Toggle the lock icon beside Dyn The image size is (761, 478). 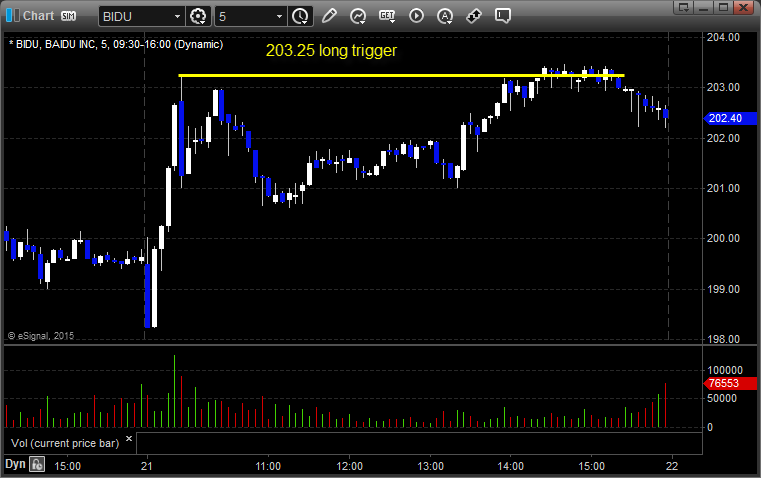37,464
